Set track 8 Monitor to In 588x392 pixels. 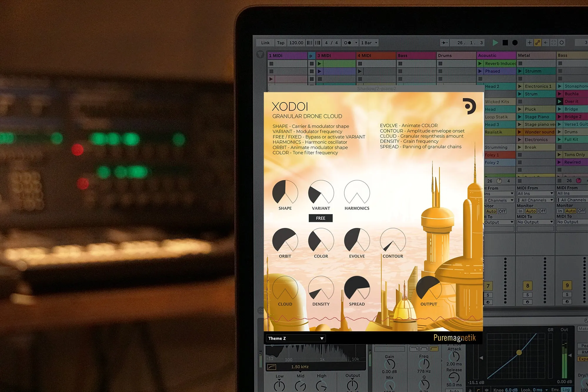520,211
